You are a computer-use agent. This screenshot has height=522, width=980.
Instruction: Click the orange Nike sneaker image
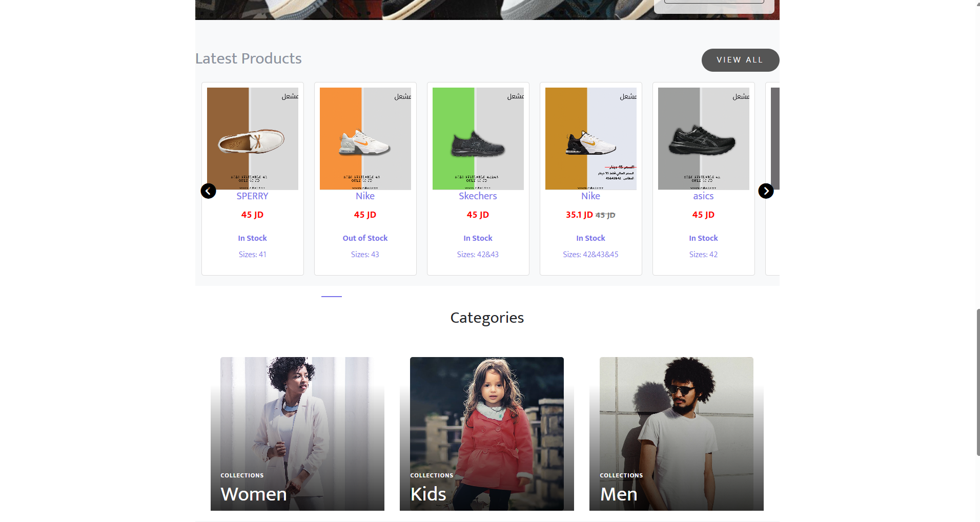pos(365,138)
